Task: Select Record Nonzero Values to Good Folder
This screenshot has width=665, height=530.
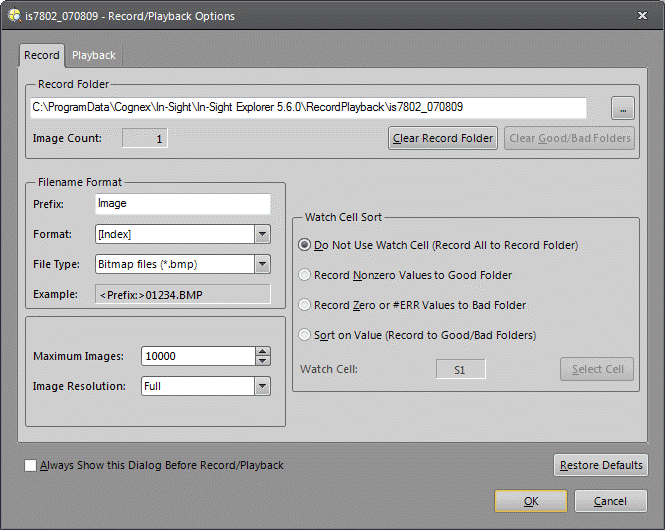Action: click(x=305, y=275)
